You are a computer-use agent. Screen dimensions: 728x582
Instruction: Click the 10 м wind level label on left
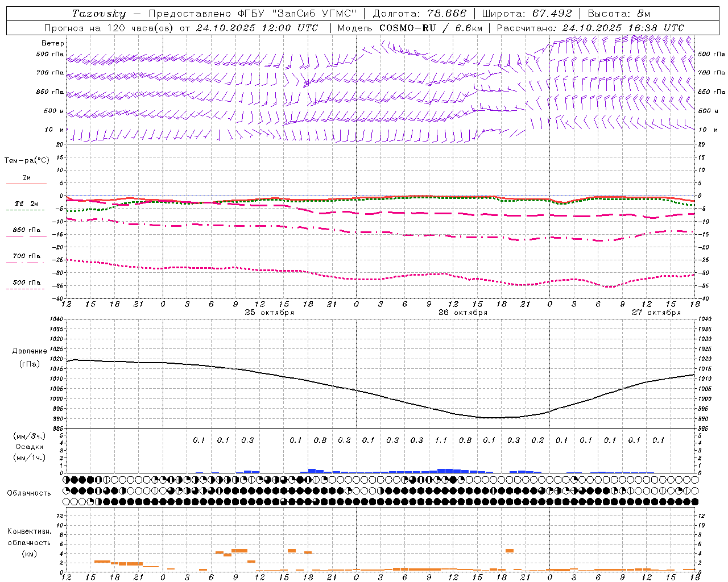(x=55, y=130)
